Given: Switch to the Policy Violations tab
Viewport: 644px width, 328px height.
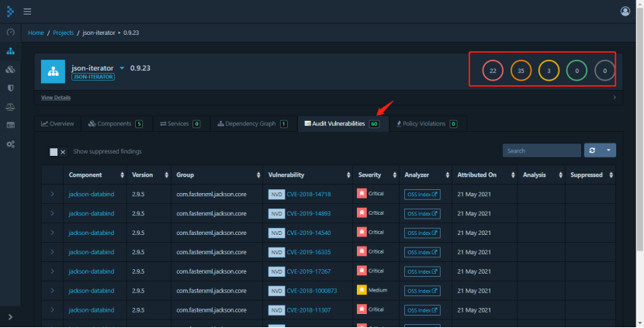Looking at the screenshot, I should pyautogui.click(x=427, y=123).
